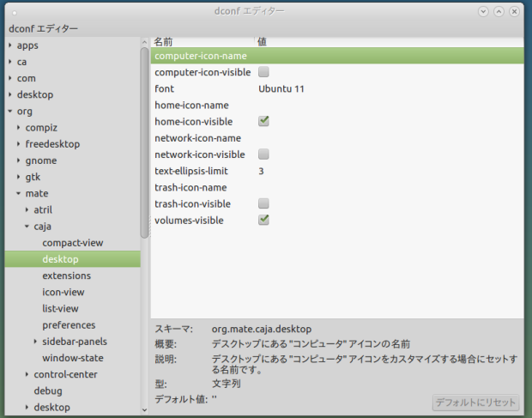The width and height of the screenshot is (532, 418).
Task: Expand the control-center tree node
Action: tap(27, 374)
